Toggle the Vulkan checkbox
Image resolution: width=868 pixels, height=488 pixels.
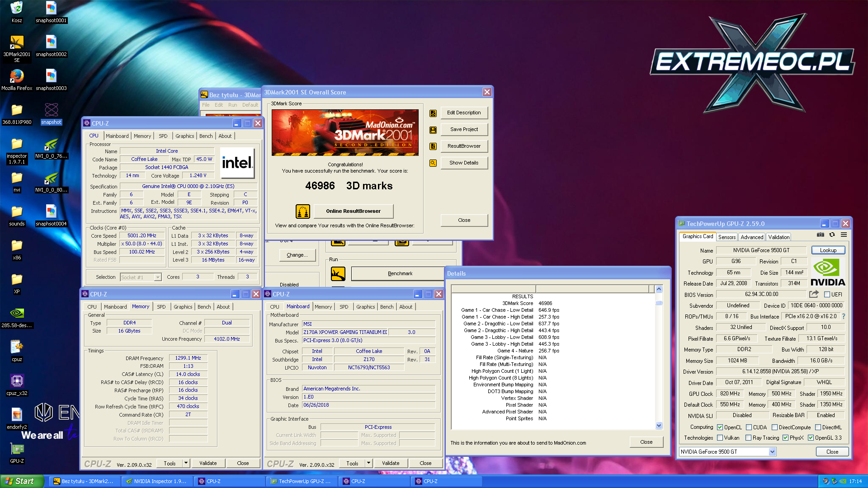pyautogui.click(x=720, y=438)
